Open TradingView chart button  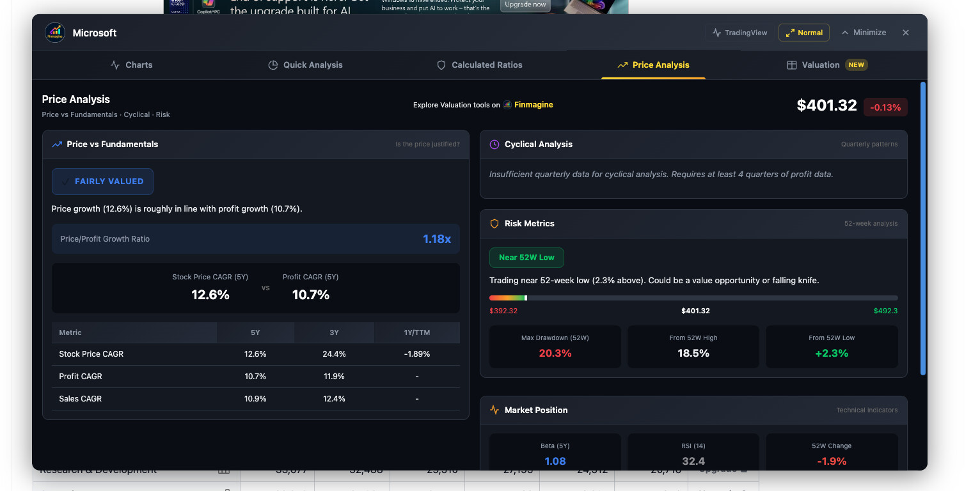click(x=739, y=33)
